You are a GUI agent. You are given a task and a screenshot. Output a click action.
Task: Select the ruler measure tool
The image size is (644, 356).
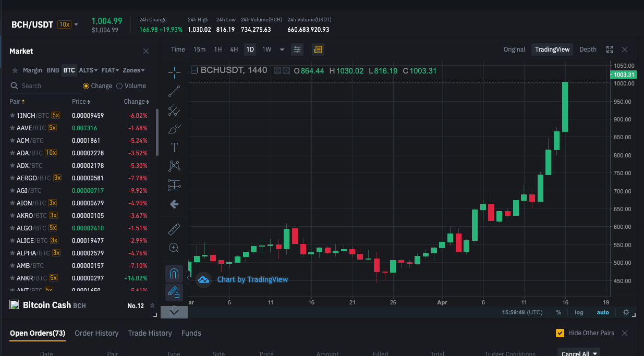[174, 229]
